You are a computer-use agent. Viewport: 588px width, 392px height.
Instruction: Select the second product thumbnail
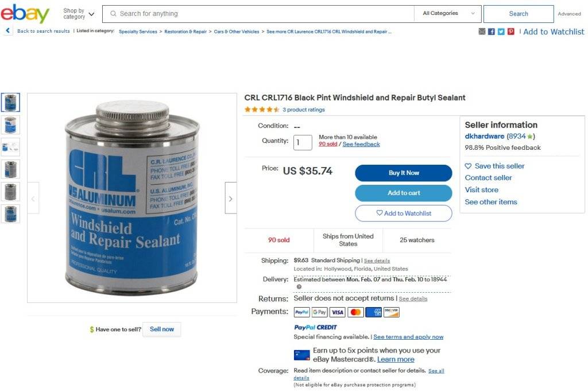[x=10, y=125]
